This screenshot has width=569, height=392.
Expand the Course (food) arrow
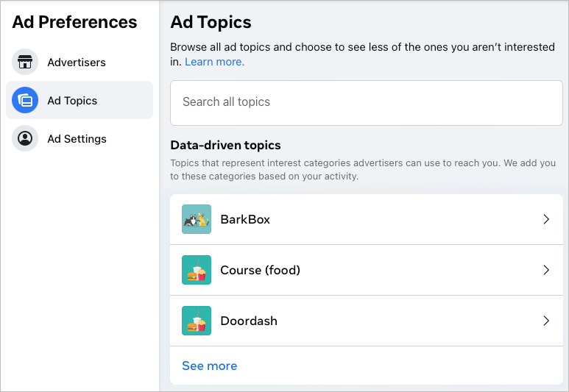point(546,270)
